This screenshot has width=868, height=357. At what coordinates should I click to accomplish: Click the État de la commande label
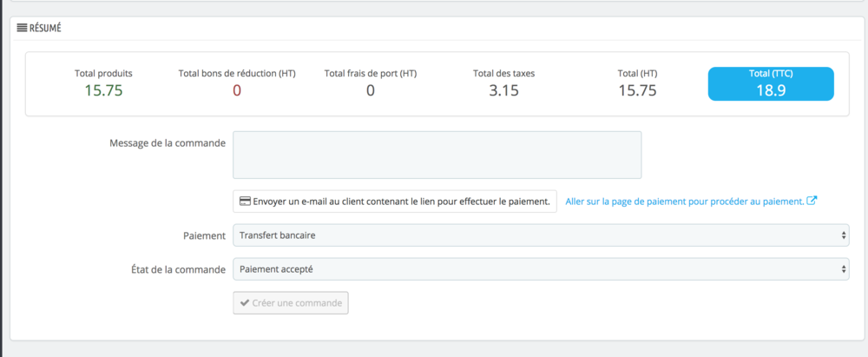pos(172,269)
